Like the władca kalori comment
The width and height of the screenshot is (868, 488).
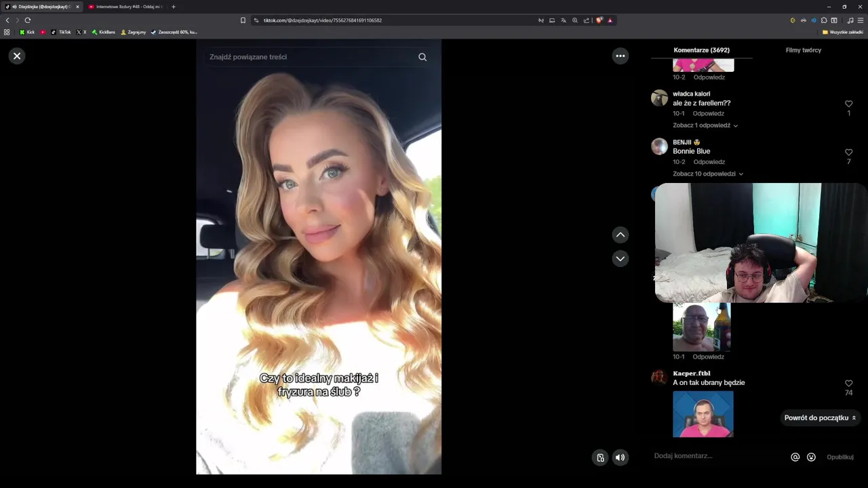pos(848,104)
